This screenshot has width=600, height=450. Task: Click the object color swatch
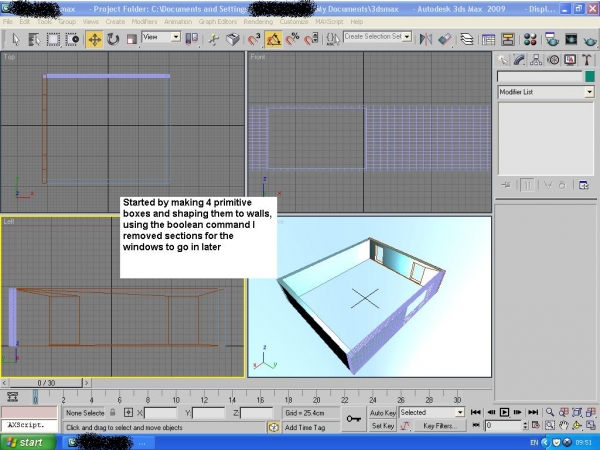pyautogui.click(x=590, y=77)
